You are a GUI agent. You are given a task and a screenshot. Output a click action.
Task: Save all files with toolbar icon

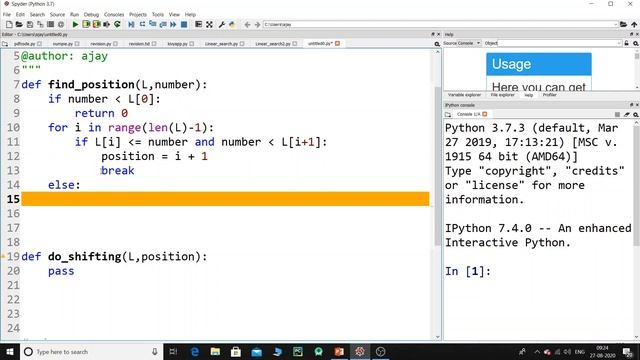click(x=40, y=24)
